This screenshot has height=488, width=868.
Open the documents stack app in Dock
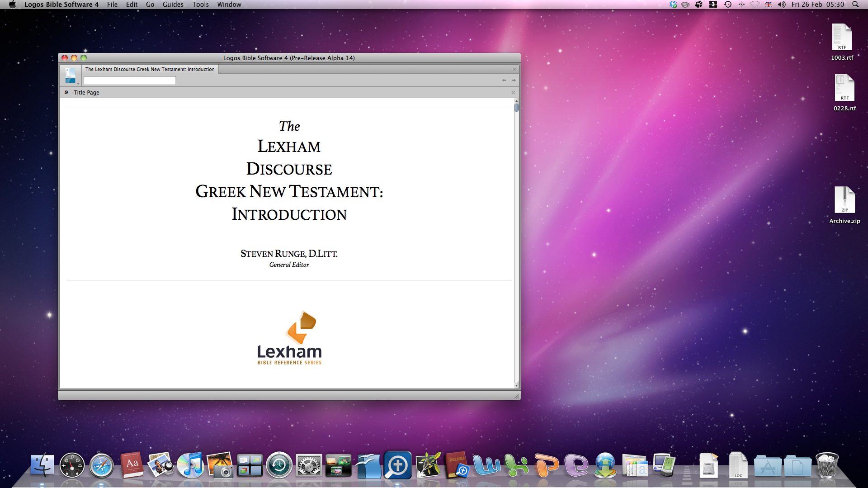pyautogui.click(x=635, y=465)
